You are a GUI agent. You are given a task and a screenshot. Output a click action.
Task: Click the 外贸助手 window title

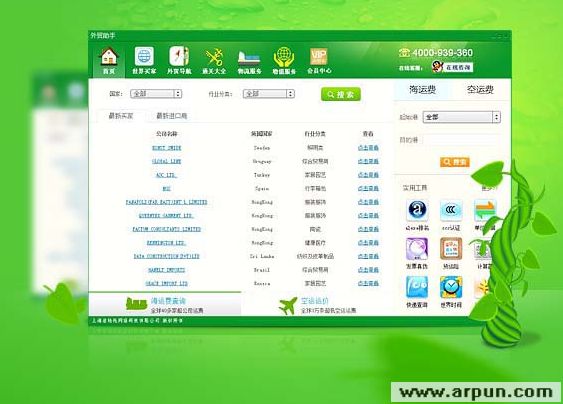[x=102, y=36]
